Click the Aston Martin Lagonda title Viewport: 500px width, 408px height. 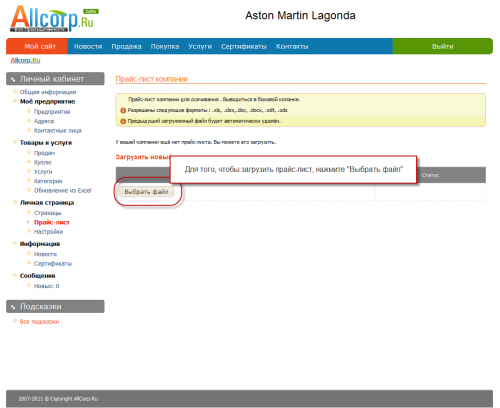click(300, 15)
